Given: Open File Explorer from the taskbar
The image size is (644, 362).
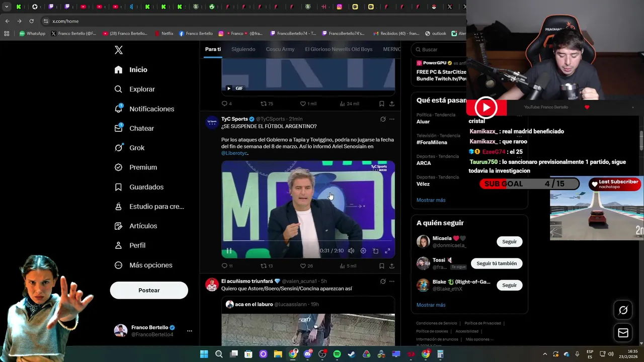Looking at the screenshot, I should tap(278, 354).
